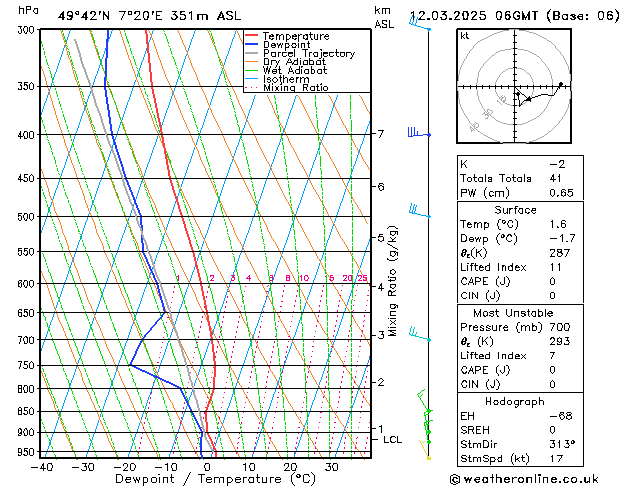The height and width of the screenshot is (486, 629).
Task: Click the wind barb at 300 hPa
Action: click(x=420, y=24)
